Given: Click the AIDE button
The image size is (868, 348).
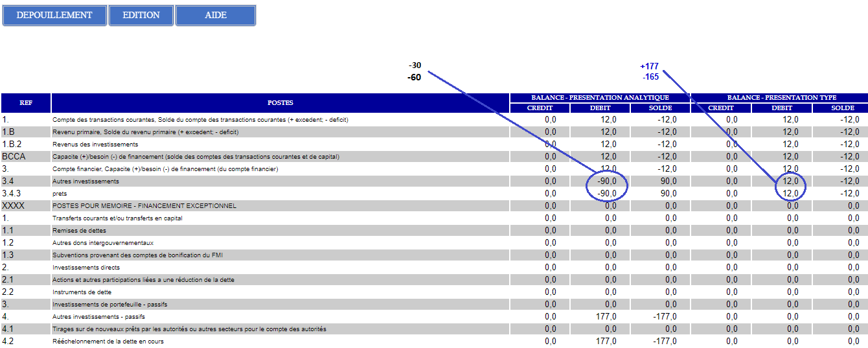Looking at the screenshot, I should [x=216, y=15].
